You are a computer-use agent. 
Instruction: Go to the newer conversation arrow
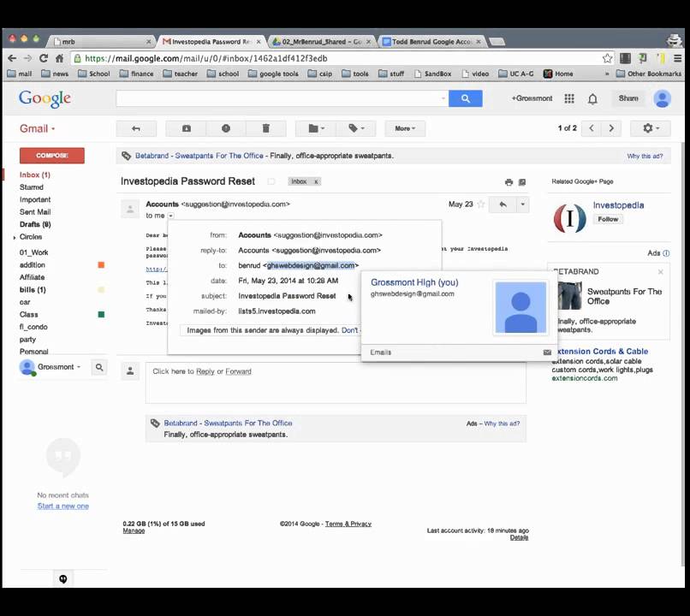tap(592, 128)
